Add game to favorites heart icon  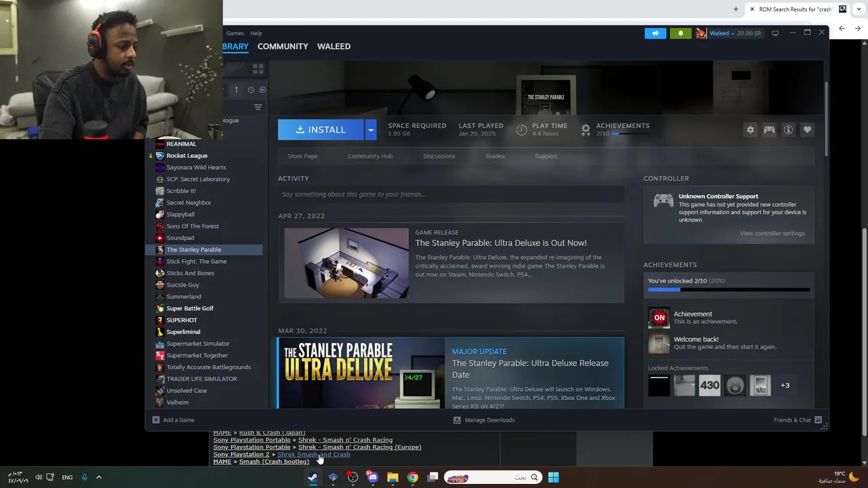[807, 129]
